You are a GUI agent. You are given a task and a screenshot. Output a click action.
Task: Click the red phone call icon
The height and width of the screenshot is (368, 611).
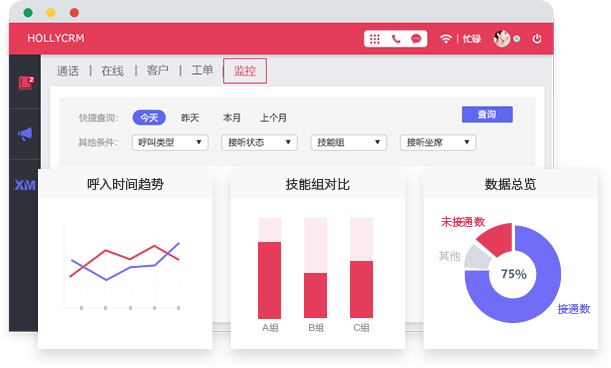click(x=396, y=39)
